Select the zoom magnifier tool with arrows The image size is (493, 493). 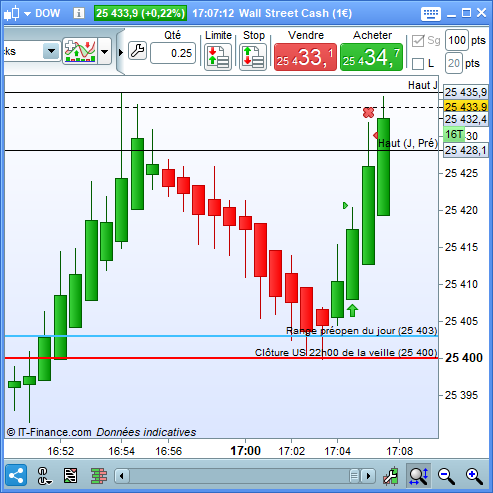click(419, 476)
